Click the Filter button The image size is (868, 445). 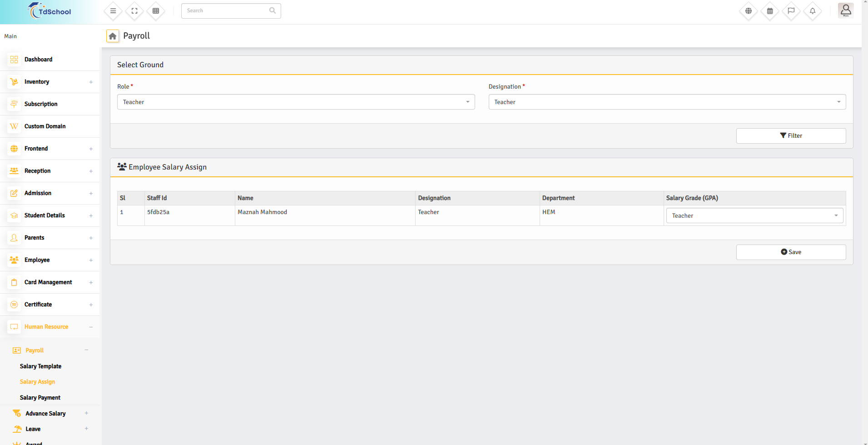pyautogui.click(x=791, y=136)
